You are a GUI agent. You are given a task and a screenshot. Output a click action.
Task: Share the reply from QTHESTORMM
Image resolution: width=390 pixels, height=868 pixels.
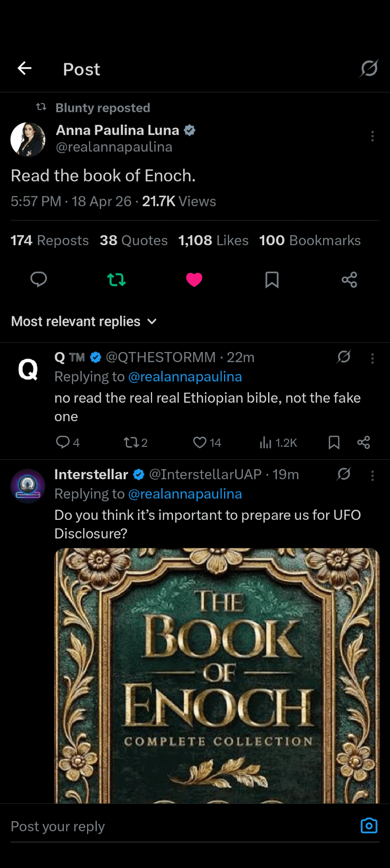(x=363, y=442)
